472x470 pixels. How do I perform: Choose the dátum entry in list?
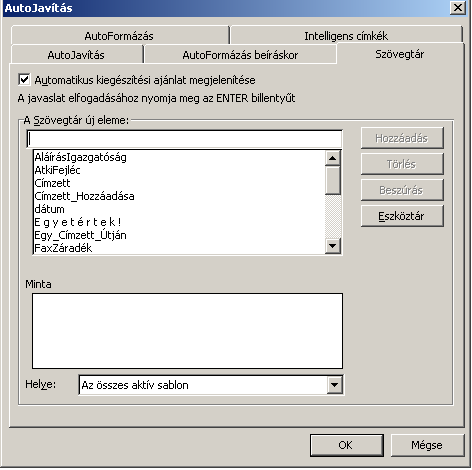point(179,209)
